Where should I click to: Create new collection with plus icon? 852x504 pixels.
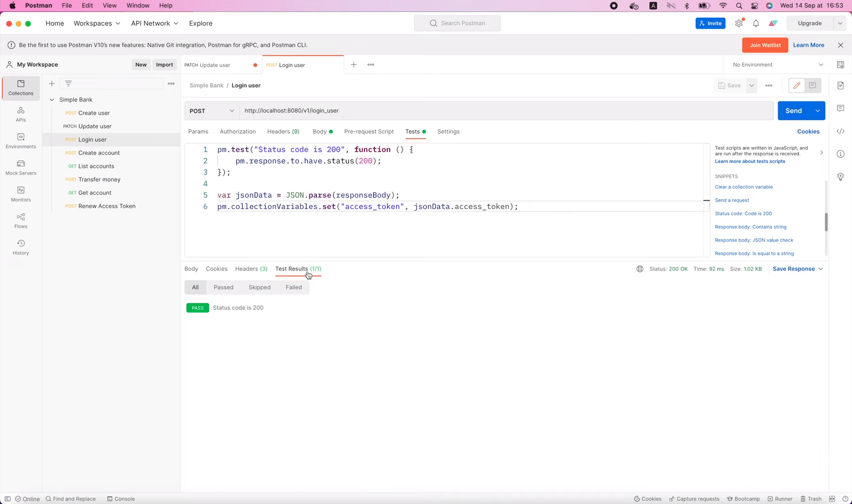[52, 84]
